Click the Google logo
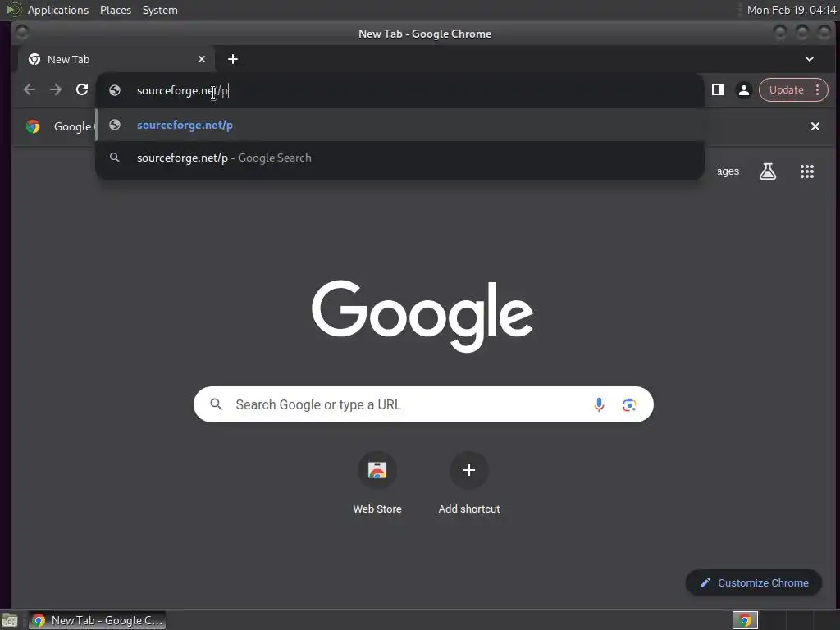 [x=422, y=316]
